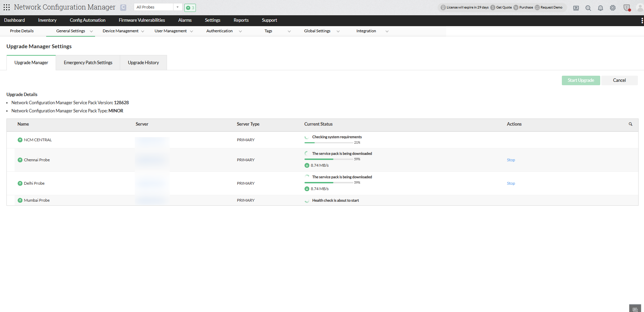
Task: Click the Purchase link
Action: [x=526, y=7]
